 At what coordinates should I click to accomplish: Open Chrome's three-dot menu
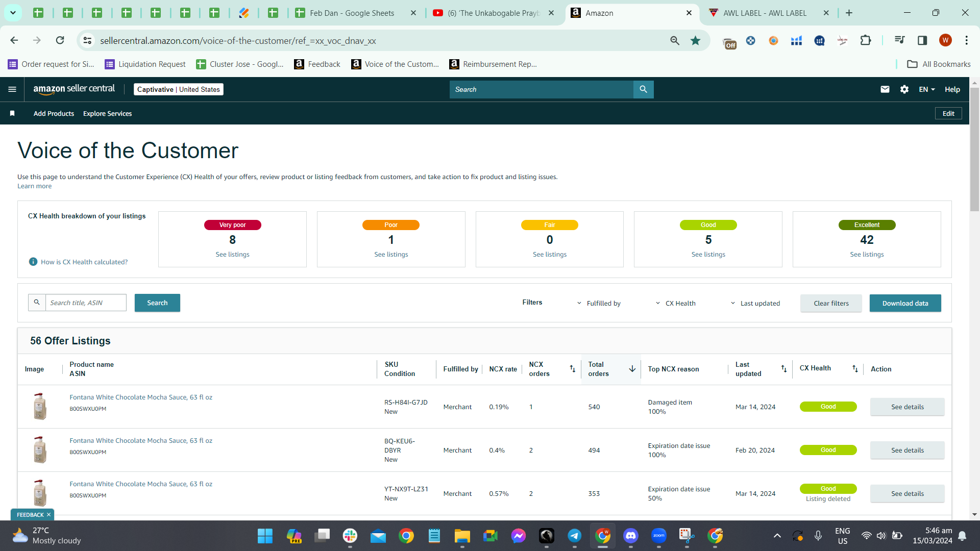967,40
